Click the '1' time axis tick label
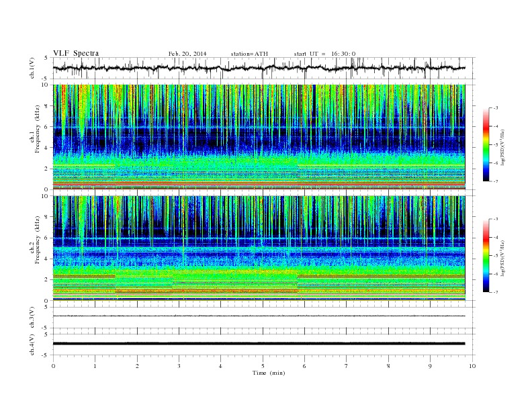Image resolution: width=532 pixels, height=411 pixels. point(95,366)
